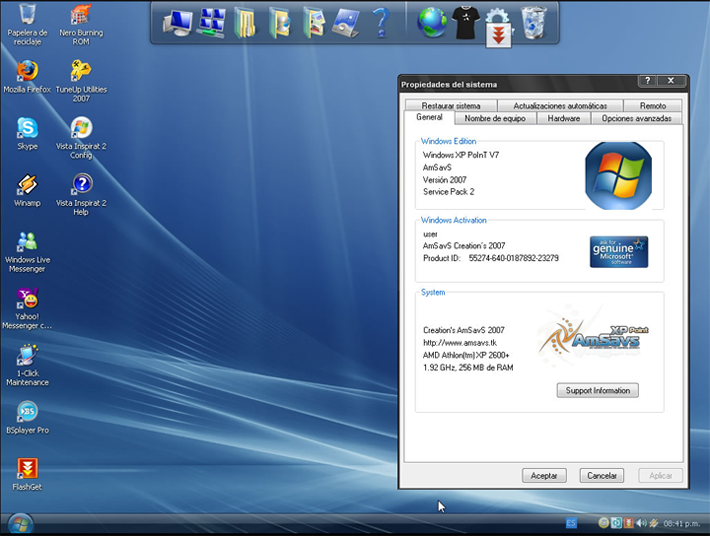The height and width of the screenshot is (536, 710).
Task: Click the FlashGet drop zone floating icon
Action: pos(499,35)
